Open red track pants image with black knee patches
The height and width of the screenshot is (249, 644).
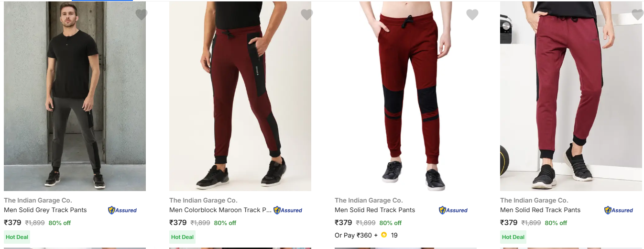[405, 96]
